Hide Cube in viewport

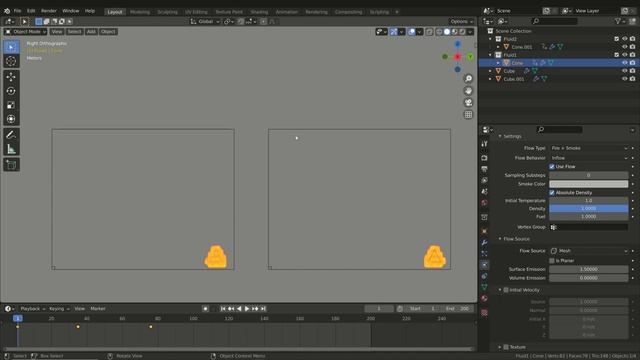pos(624,71)
